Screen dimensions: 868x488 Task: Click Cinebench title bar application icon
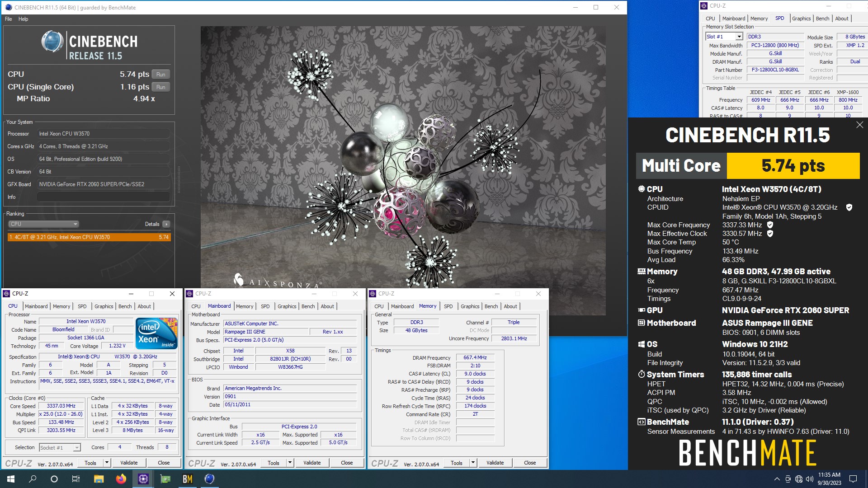coord(8,7)
